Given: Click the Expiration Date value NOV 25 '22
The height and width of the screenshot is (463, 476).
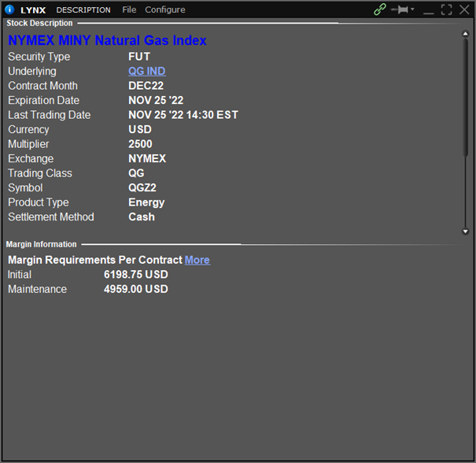Looking at the screenshot, I should [x=156, y=100].
